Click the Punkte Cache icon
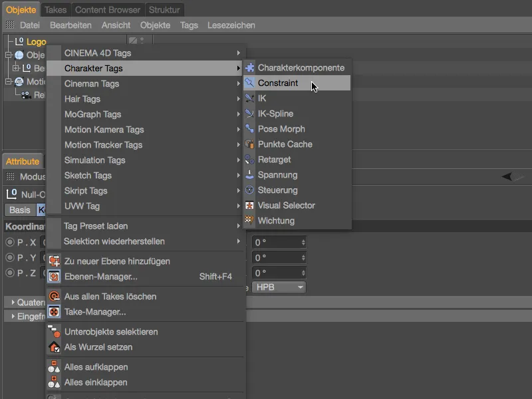The image size is (532, 399). pyautogui.click(x=250, y=144)
